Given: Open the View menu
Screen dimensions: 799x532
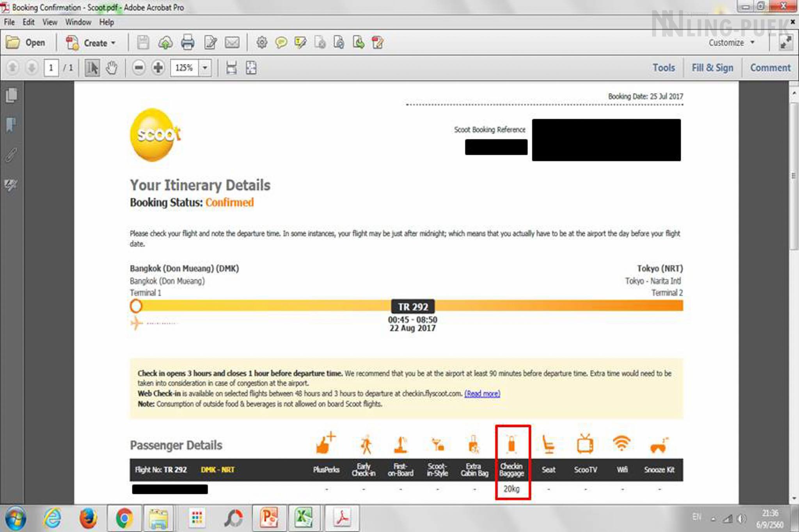Looking at the screenshot, I should 50,22.
